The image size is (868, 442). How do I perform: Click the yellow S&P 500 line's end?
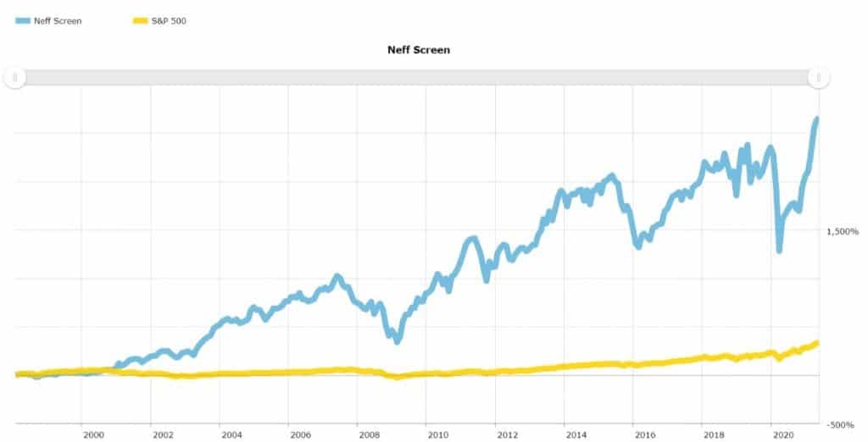[817, 344]
